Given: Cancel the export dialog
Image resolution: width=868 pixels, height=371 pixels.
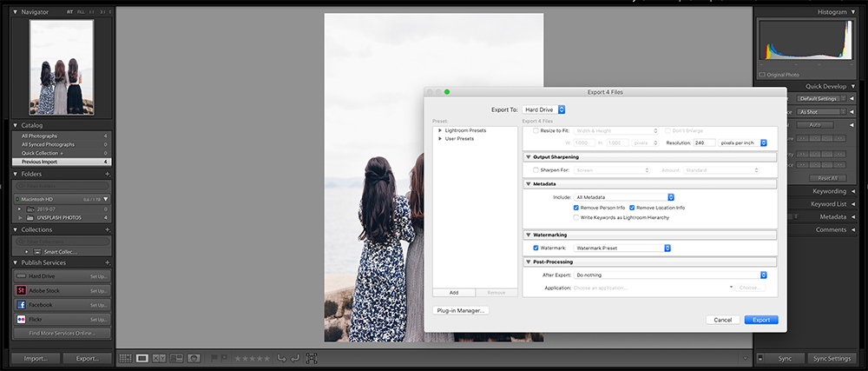Looking at the screenshot, I should click(722, 320).
